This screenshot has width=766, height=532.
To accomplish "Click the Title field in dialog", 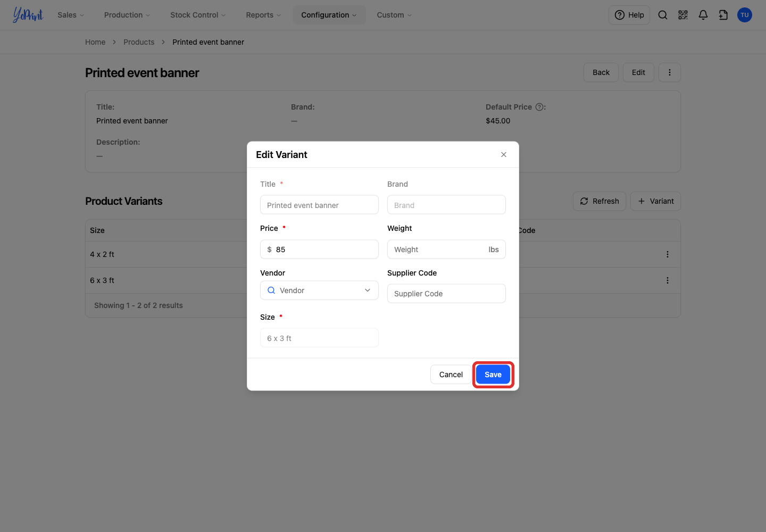I will [x=319, y=205].
